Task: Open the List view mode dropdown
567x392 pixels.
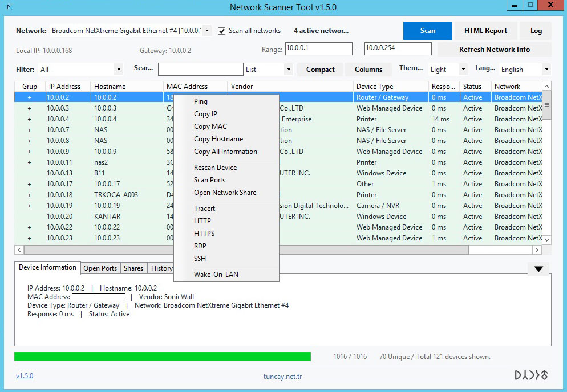Action: click(x=288, y=69)
